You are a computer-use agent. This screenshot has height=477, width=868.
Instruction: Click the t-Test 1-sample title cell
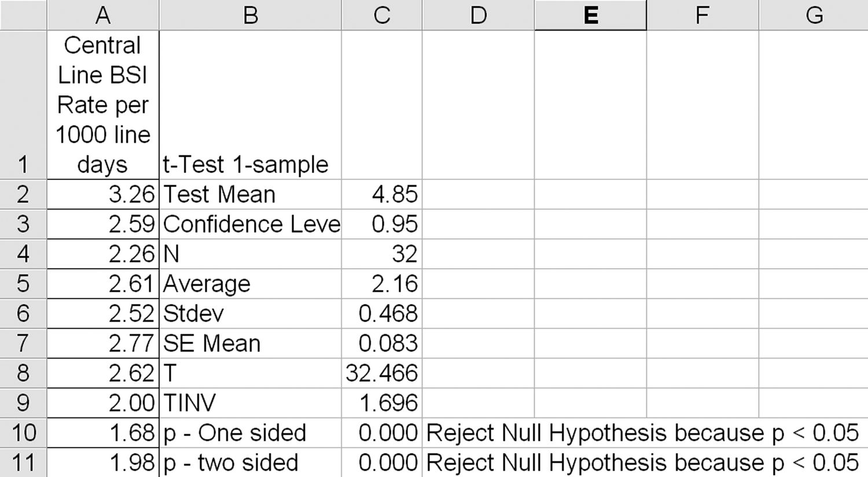[x=250, y=164]
